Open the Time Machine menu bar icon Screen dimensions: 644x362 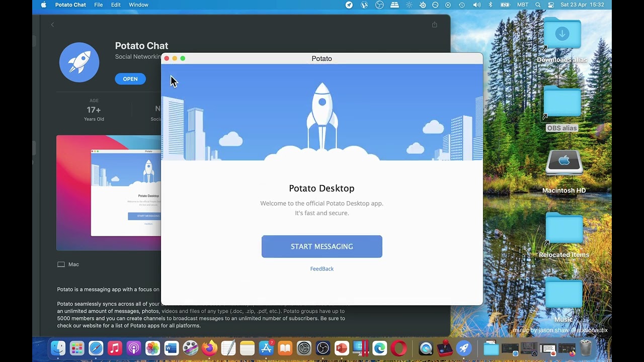462,5
